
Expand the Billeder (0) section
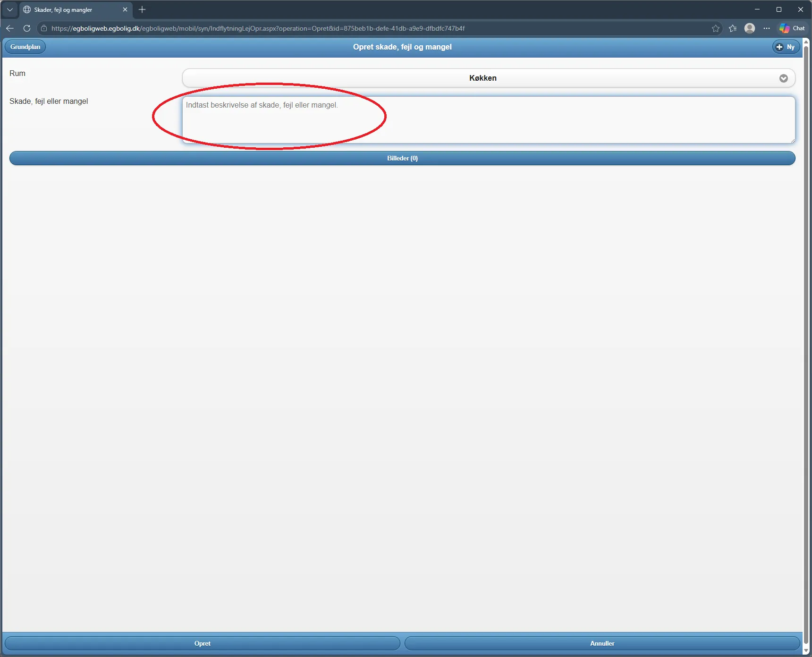point(402,158)
